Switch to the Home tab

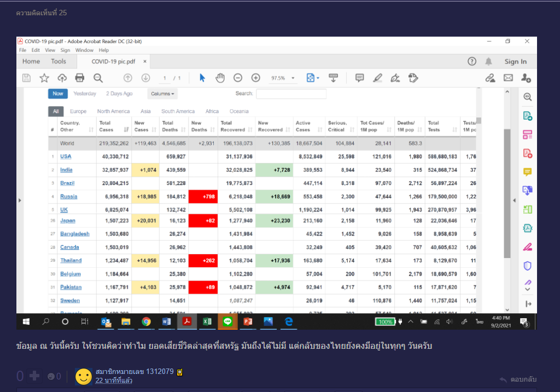(31, 61)
